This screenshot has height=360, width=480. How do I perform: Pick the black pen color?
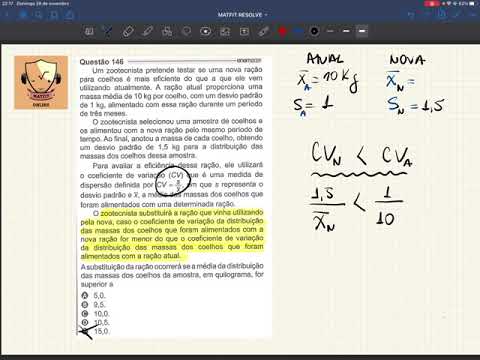[314, 31]
